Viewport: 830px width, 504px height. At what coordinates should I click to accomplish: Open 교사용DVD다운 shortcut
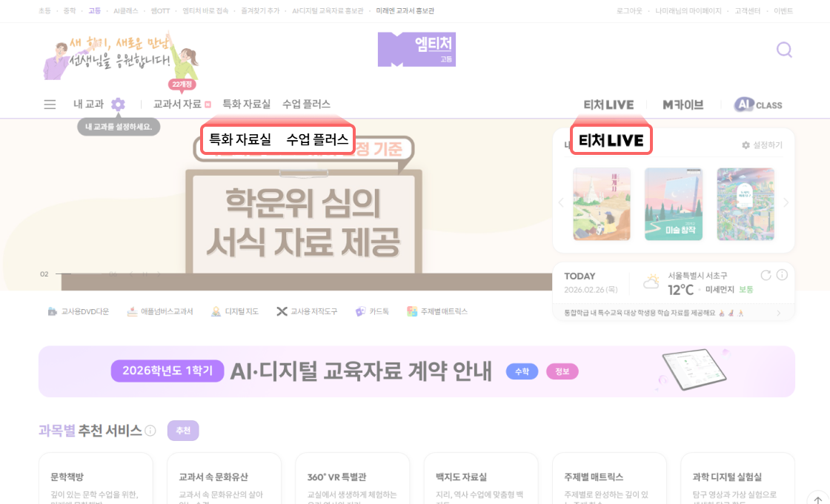pyautogui.click(x=79, y=311)
